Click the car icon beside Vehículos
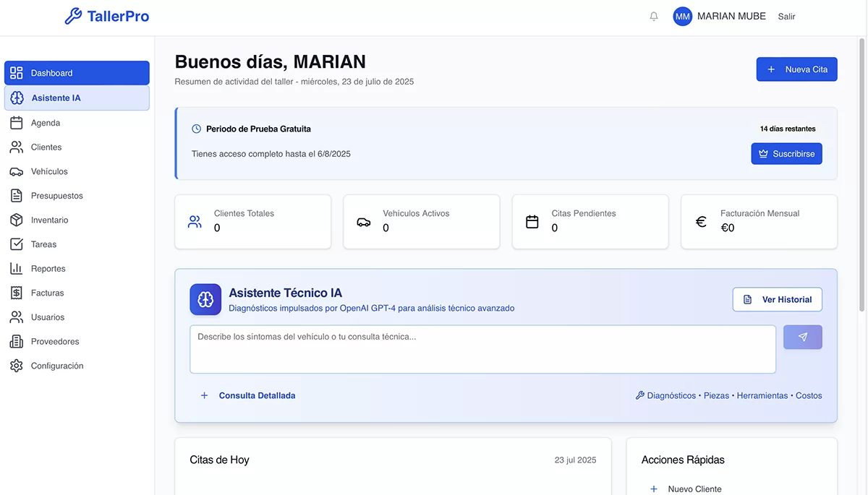This screenshot has width=868, height=495. [x=17, y=171]
